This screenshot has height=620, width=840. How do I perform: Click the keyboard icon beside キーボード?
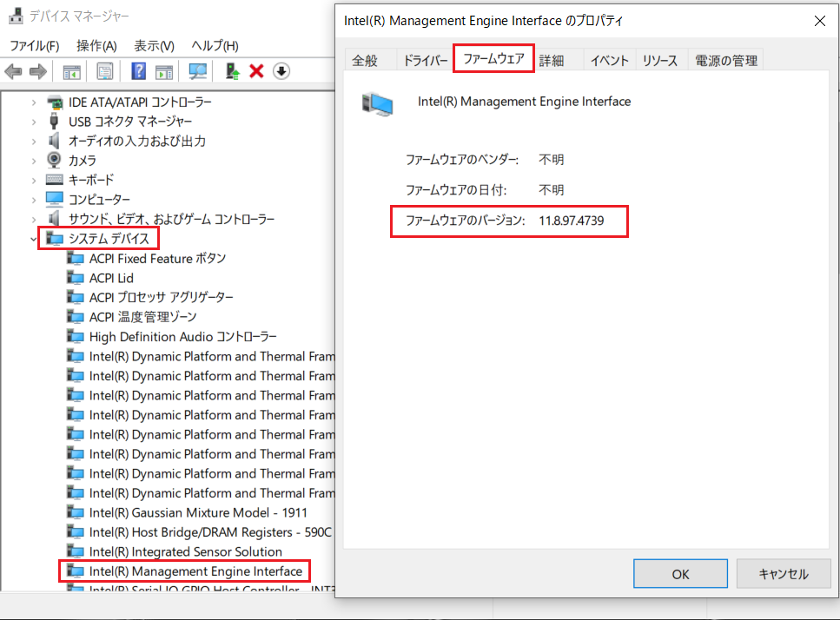coord(55,180)
